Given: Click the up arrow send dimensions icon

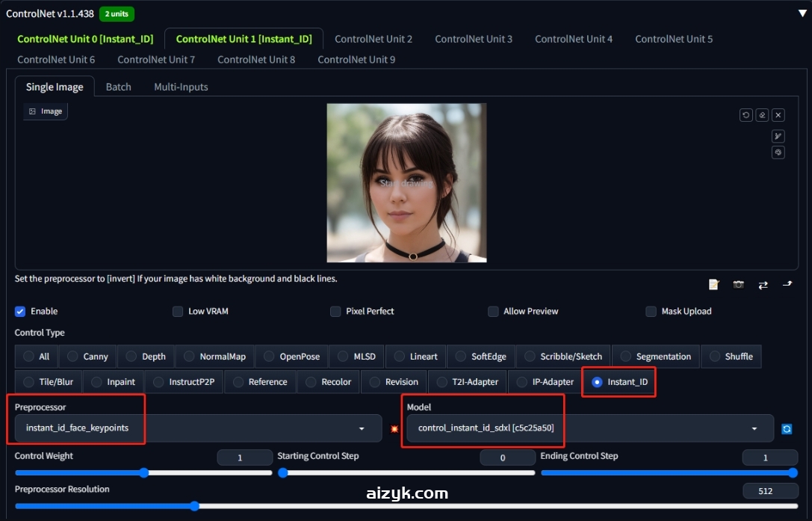Looking at the screenshot, I should coord(787,285).
